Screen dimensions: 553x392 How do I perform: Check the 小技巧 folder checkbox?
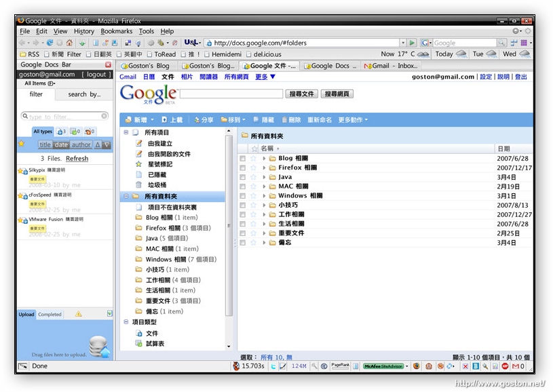coord(243,205)
